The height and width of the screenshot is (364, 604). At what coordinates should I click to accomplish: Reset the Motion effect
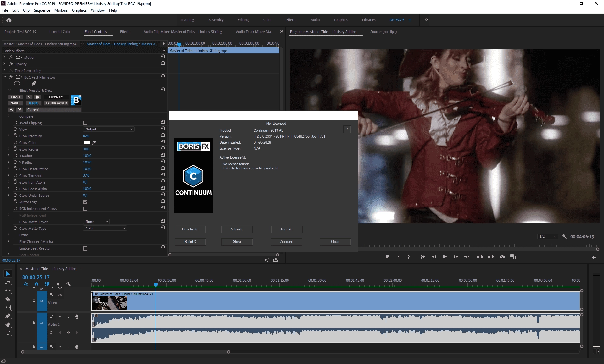163,57
